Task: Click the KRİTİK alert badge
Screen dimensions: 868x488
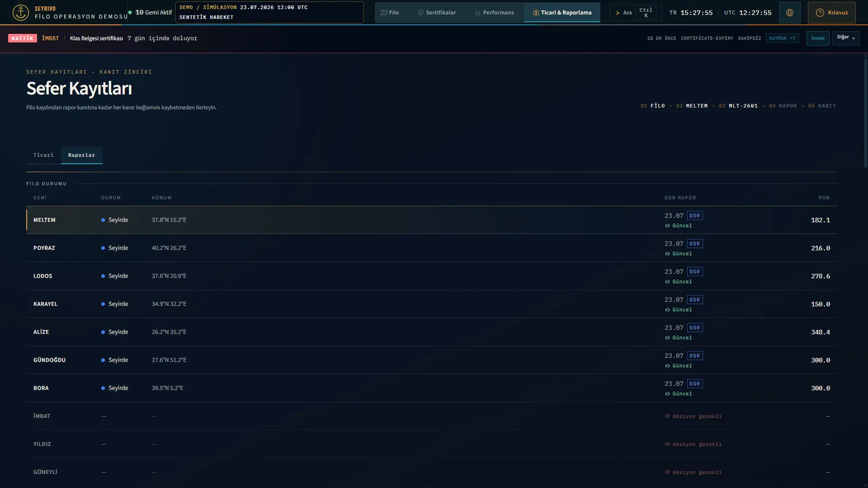Action: [x=23, y=38]
